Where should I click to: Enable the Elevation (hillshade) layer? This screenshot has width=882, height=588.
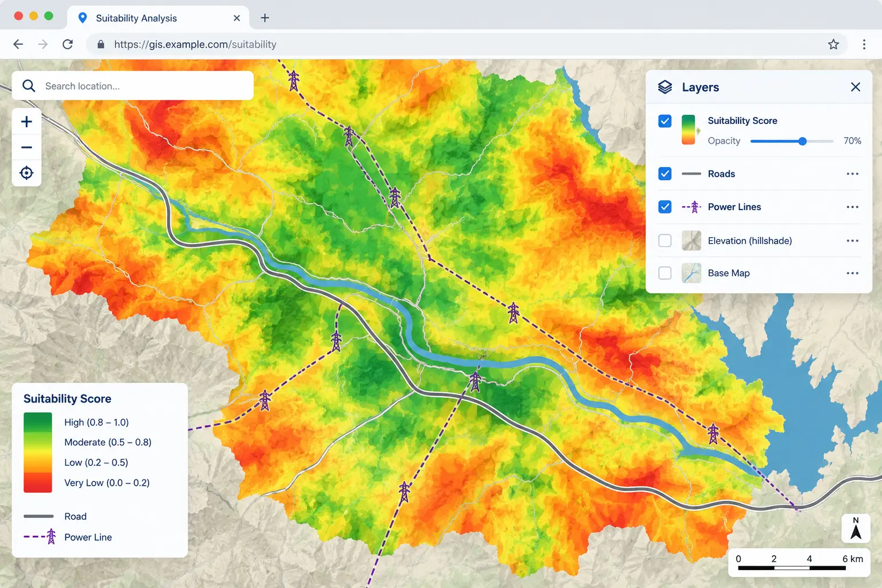click(x=665, y=241)
